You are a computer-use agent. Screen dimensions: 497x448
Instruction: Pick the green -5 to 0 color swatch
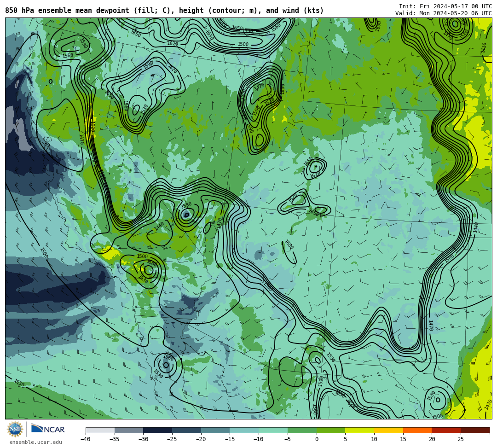pyautogui.click(x=302, y=430)
